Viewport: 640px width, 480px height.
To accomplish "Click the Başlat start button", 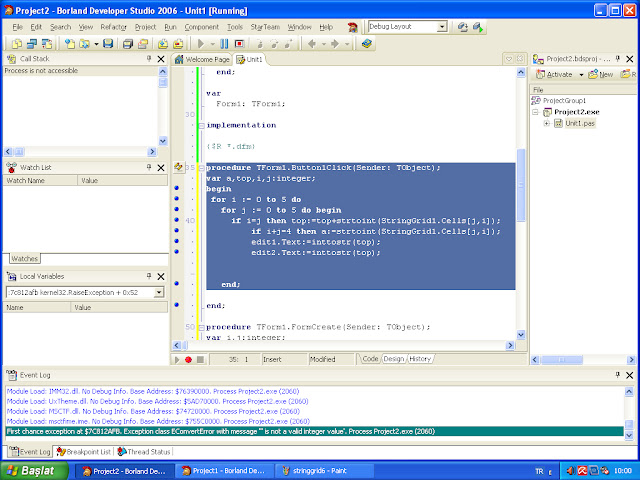I will click(35, 471).
